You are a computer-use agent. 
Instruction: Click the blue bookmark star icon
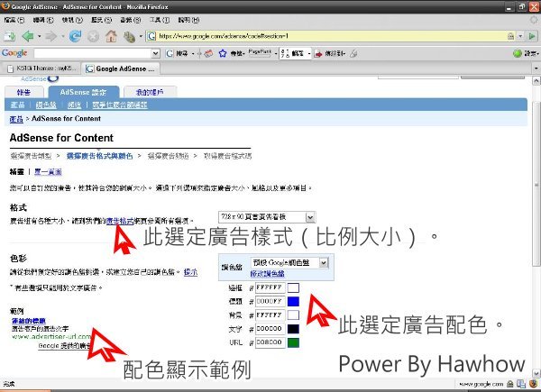pos(223,53)
